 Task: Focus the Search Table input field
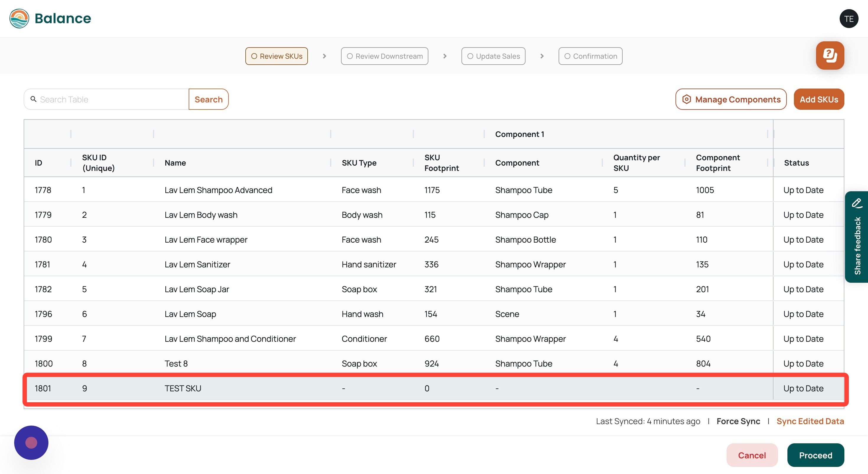tap(107, 99)
